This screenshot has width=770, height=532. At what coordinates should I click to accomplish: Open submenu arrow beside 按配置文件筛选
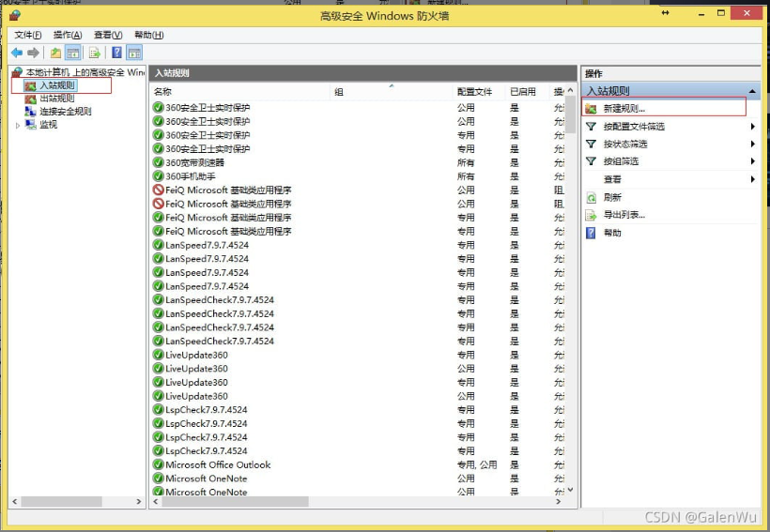click(752, 127)
